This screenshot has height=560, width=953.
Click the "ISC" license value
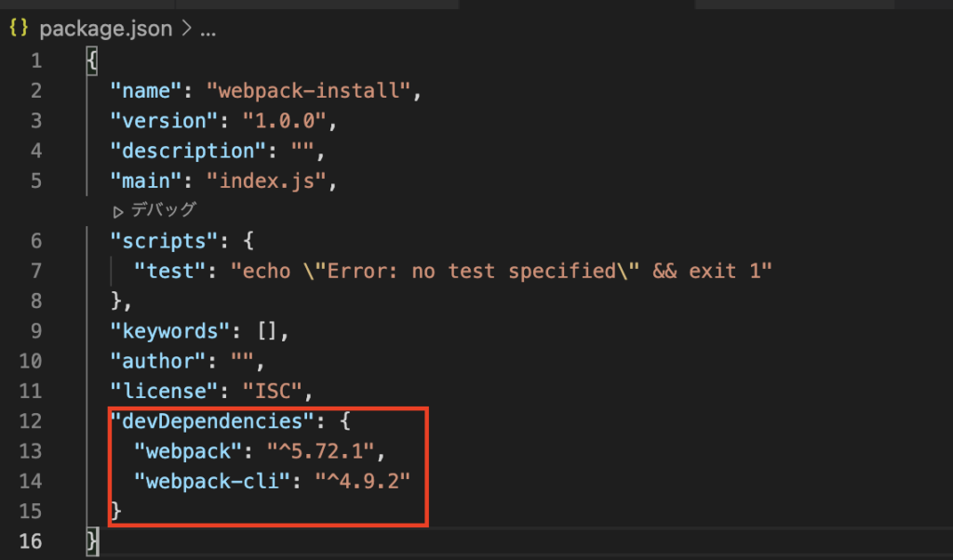click(273, 392)
